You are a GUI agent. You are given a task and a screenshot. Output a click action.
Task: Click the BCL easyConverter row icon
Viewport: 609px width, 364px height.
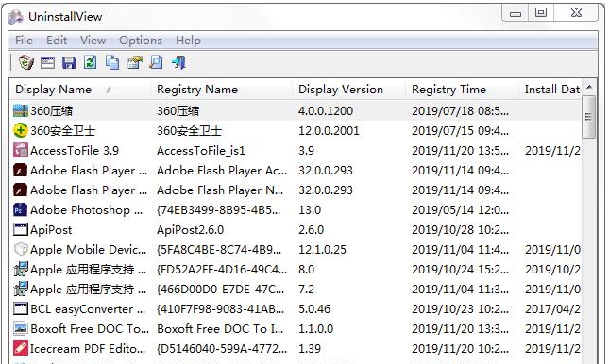coord(21,308)
